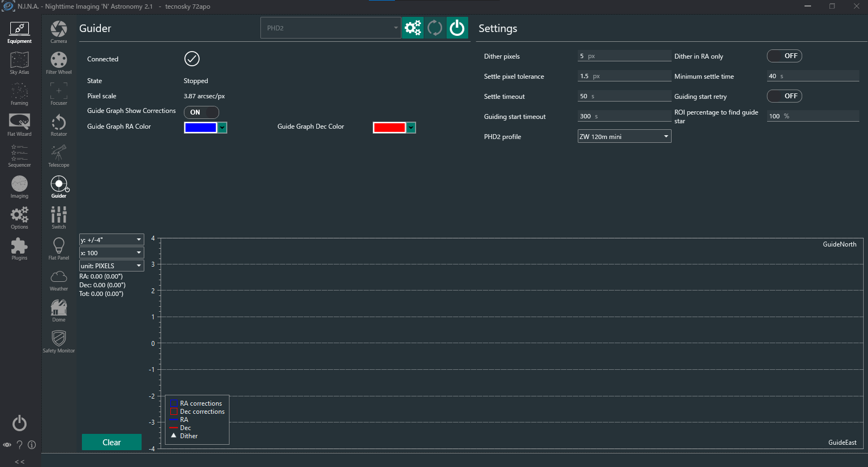The width and height of the screenshot is (868, 467).
Task: Expand Guide Graph Dec Color dropdown arrow
Action: click(411, 128)
